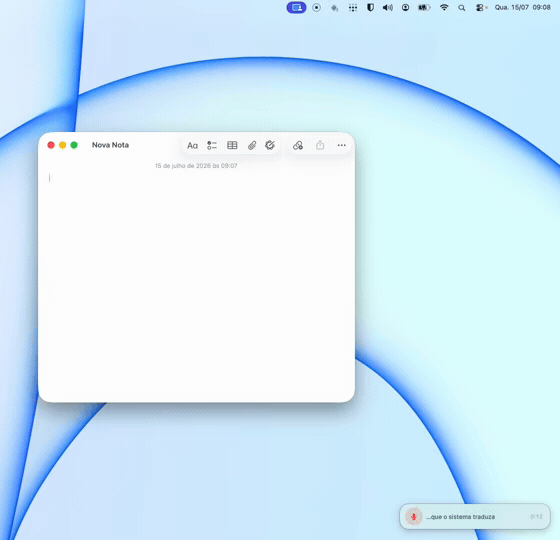The image size is (560, 540).
Task: Open the battery status menu bar icon
Action: pyautogui.click(x=424, y=8)
